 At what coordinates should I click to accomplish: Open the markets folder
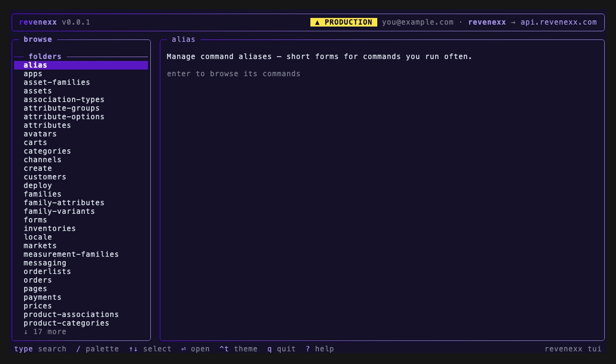coord(81,246)
